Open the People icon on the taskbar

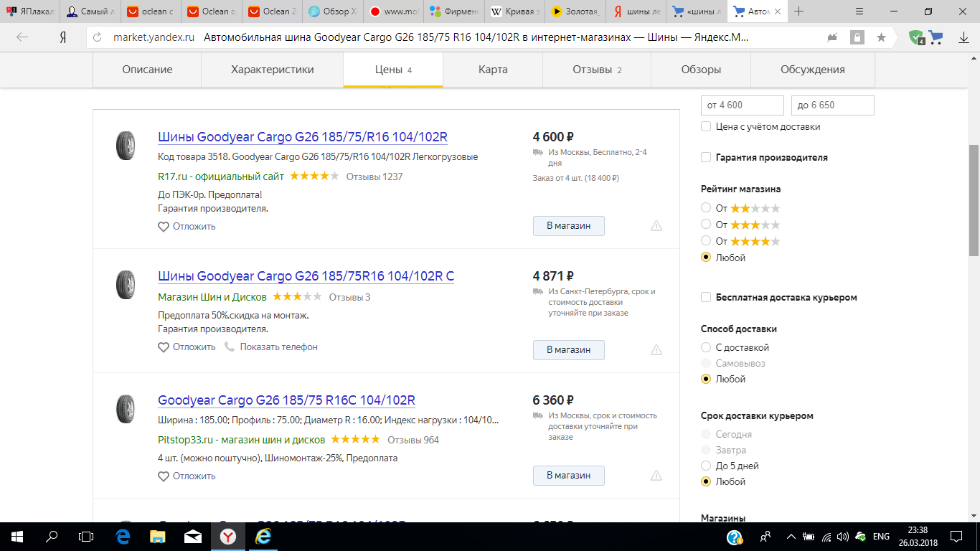765,536
